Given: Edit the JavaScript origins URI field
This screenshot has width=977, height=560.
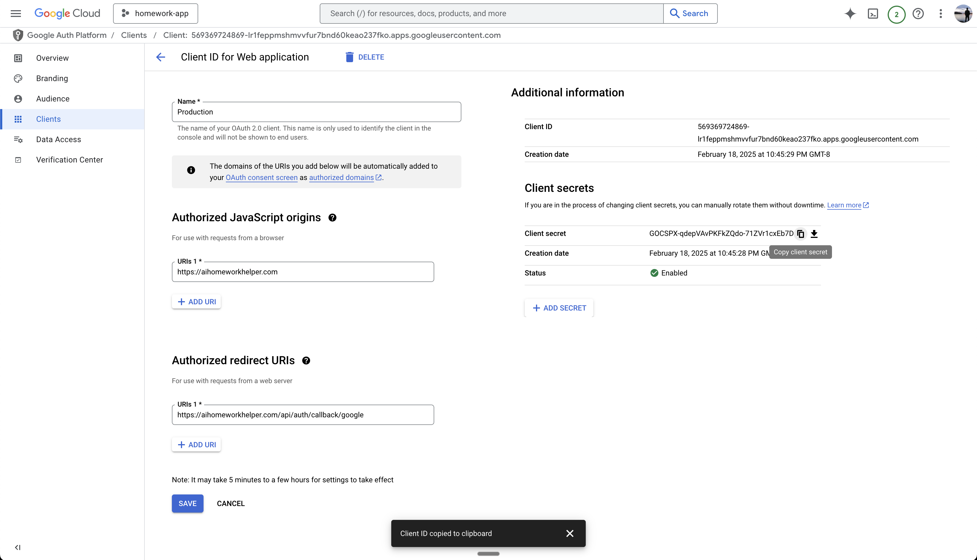Looking at the screenshot, I should (303, 272).
